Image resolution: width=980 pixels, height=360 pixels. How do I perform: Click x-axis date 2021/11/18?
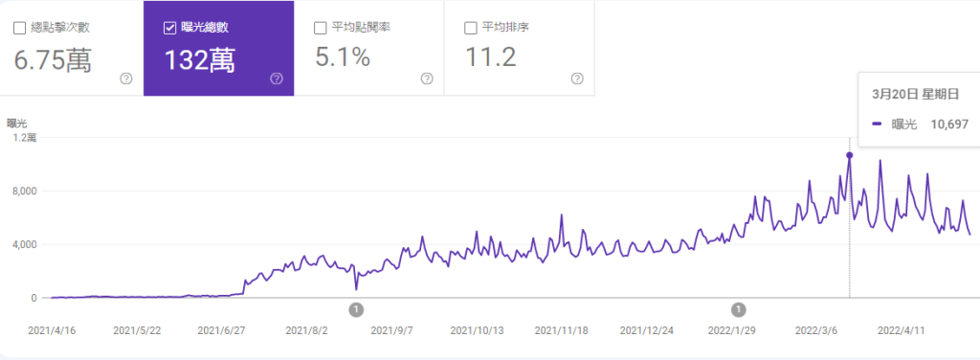point(561,330)
